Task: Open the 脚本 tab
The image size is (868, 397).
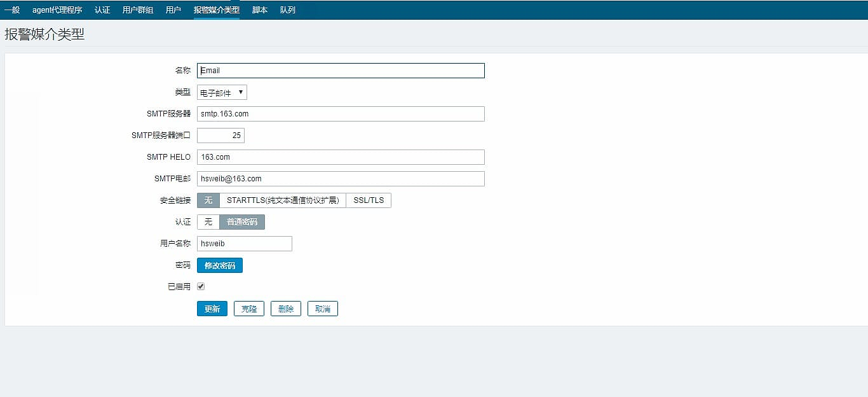Action: 260,10
